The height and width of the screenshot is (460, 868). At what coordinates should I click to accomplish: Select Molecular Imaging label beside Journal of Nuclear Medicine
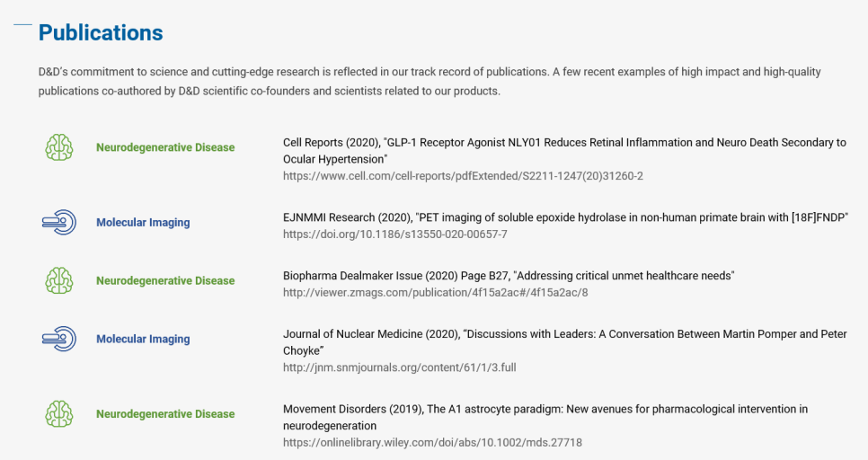click(x=143, y=340)
